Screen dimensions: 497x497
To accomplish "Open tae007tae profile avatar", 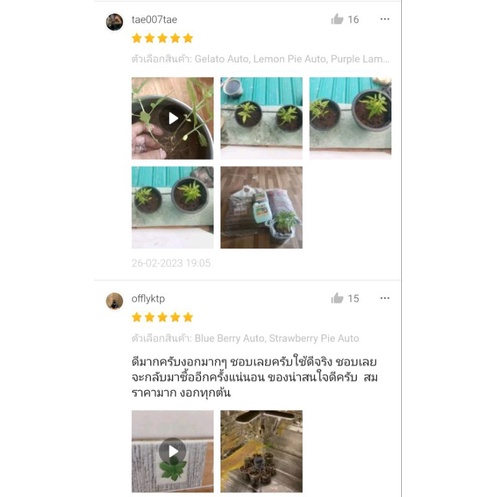I will pos(114,22).
